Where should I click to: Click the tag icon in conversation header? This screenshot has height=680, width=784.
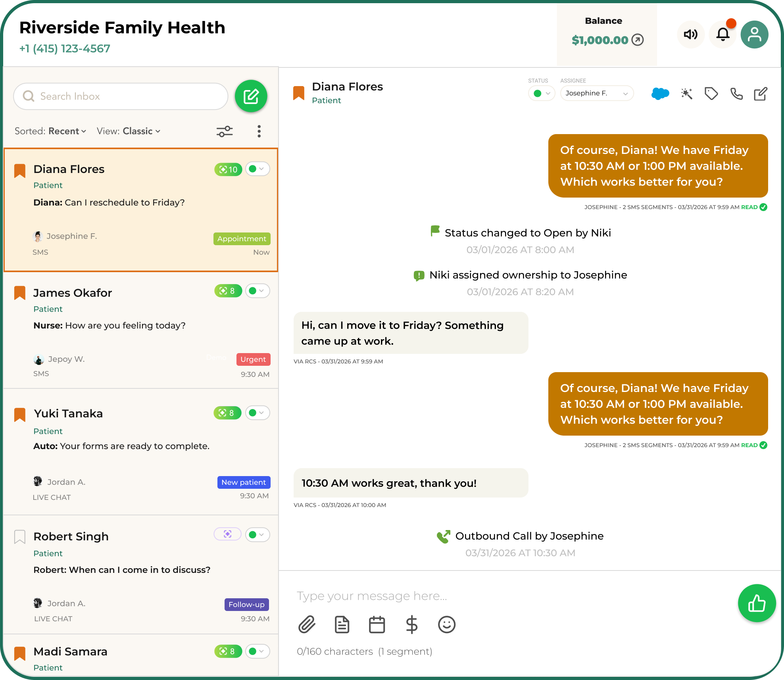click(x=711, y=94)
